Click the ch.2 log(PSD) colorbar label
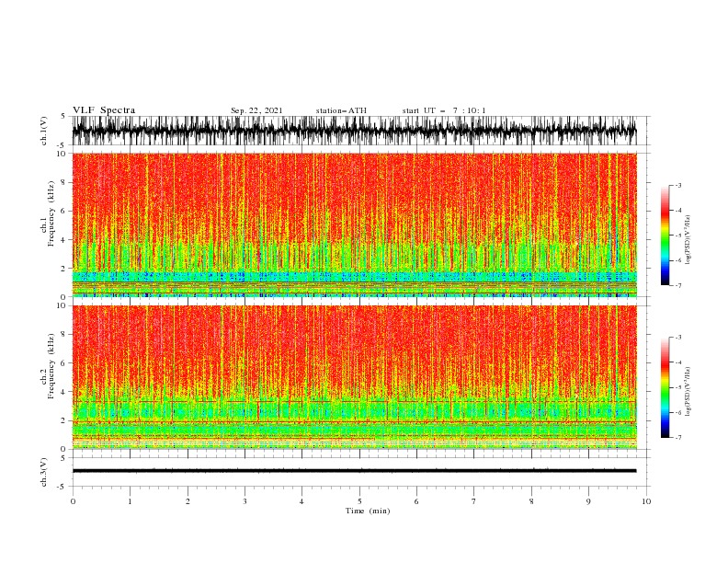Screen dimensions: 728x563 (688, 392)
